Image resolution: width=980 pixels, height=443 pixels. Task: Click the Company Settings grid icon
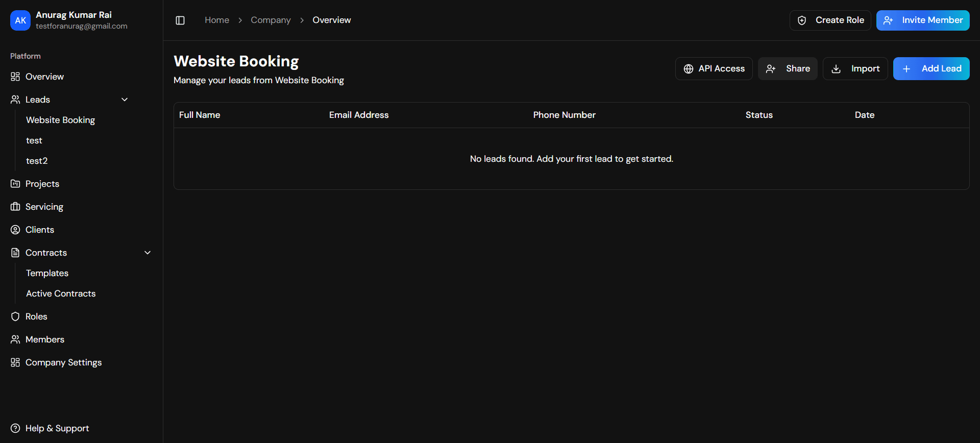(15, 362)
